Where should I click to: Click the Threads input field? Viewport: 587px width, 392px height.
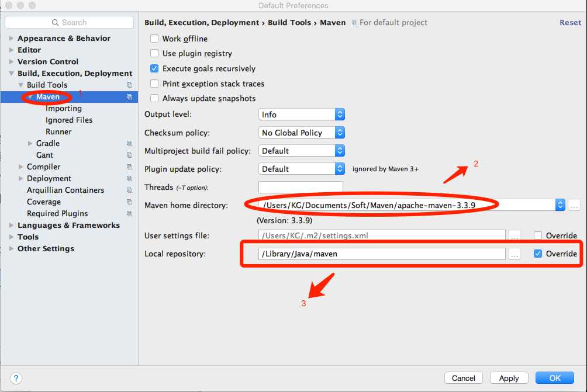(x=301, y=188)
